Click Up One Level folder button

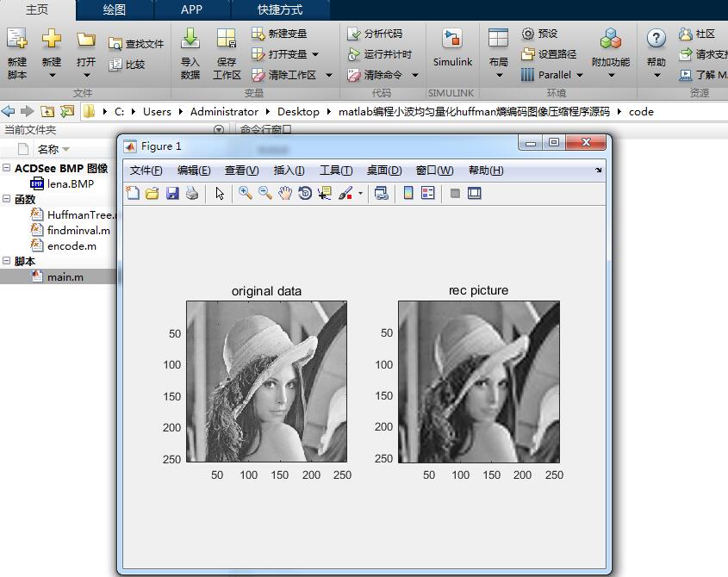click(47, 111)
